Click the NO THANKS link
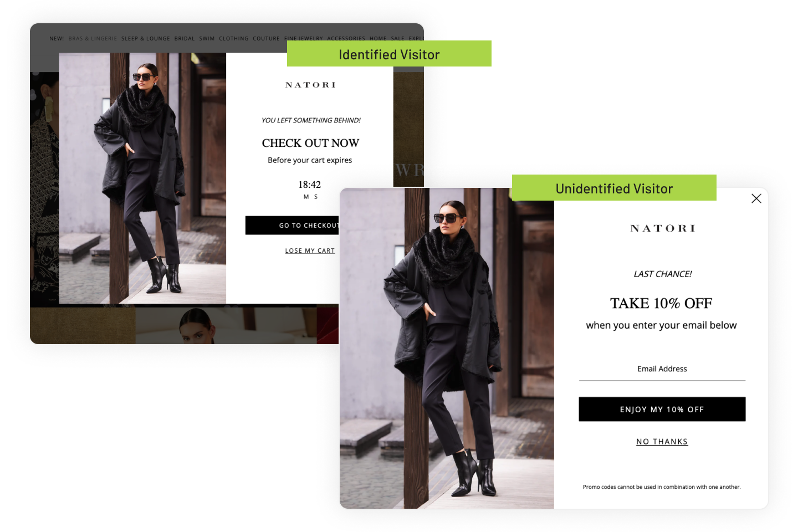This screenshot has width=798, height=532. (x=662, y=442)
